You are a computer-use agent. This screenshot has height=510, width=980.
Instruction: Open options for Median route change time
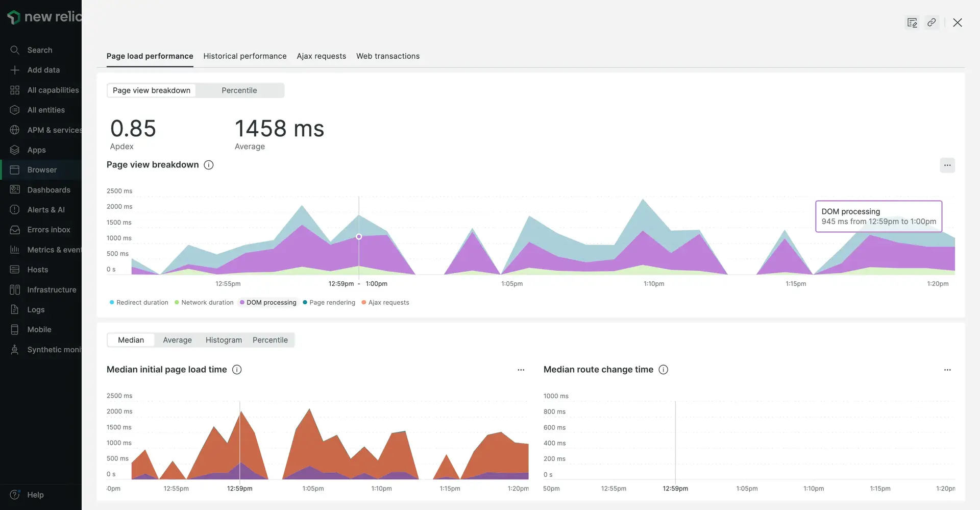(x=947, y=370)
